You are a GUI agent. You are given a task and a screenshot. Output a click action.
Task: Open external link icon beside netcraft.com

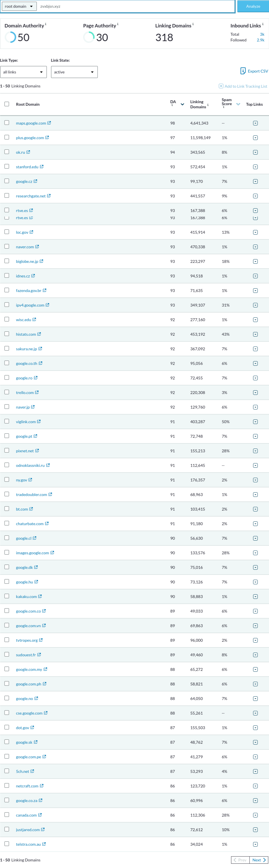(x=41, y=786)
